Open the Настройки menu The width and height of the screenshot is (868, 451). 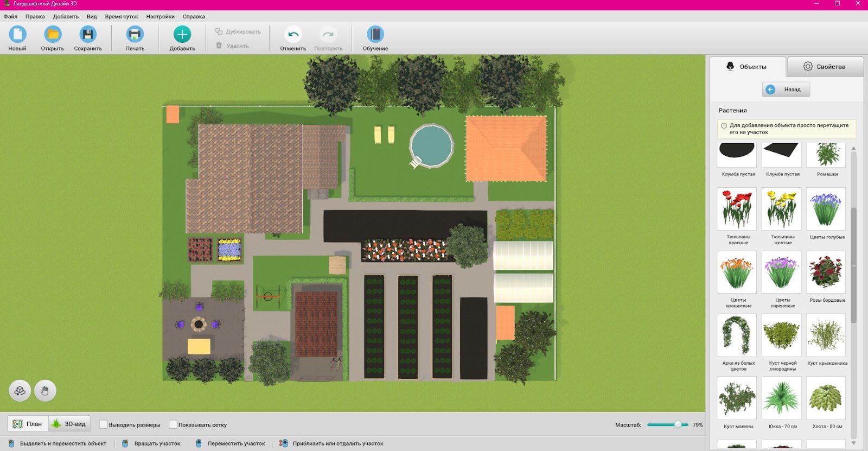[161, 16]
